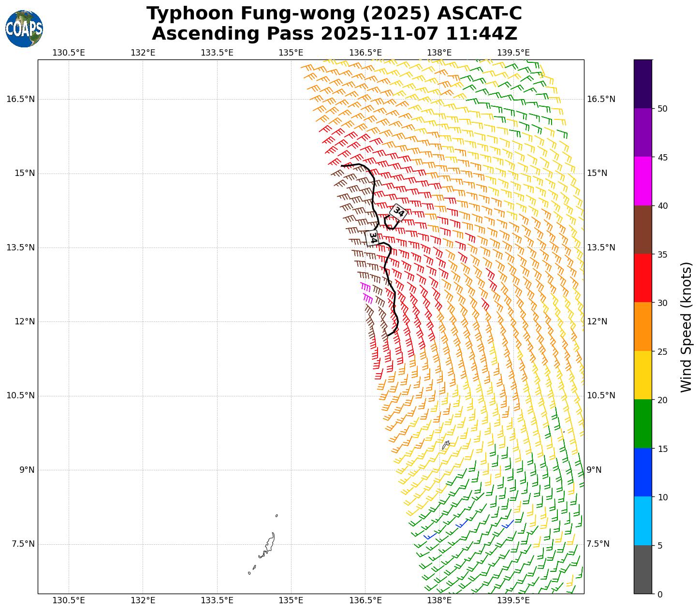
Task: Select the magenta 40-45 knot colorbar segment
Action: 642,181
